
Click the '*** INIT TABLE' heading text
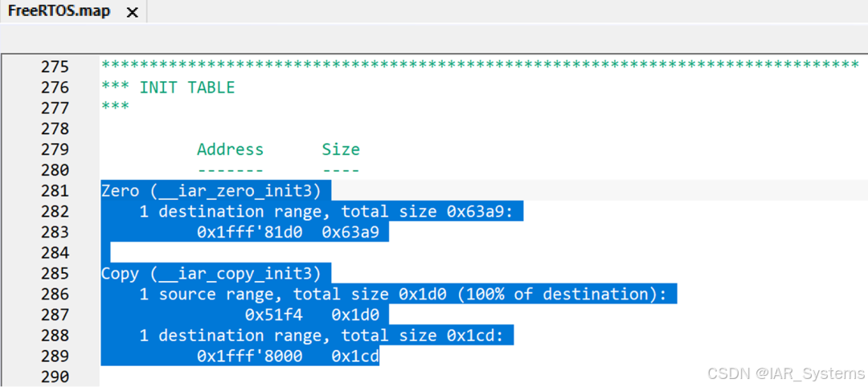click(168, 88)
